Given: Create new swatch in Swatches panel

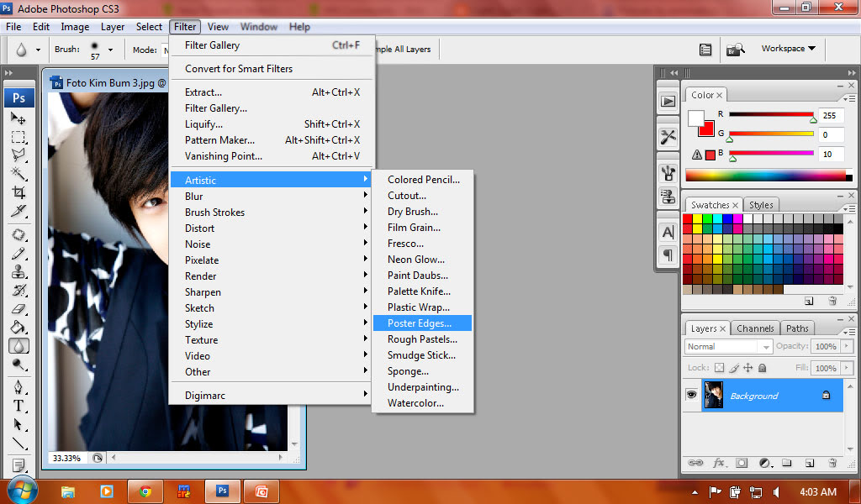Looking at the screenshot, I should coord(809,301).
